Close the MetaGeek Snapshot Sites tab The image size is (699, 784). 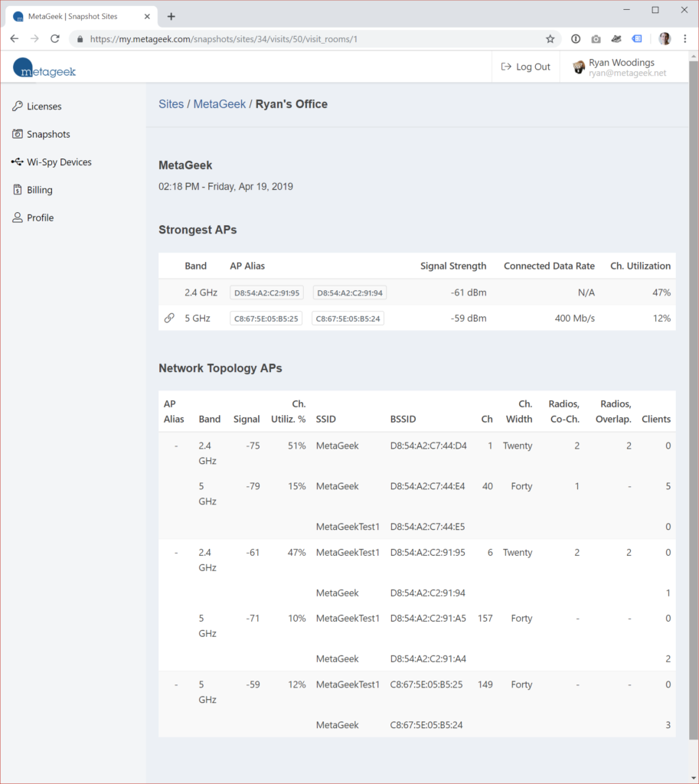pyautogui.click(x=147, y=17)
